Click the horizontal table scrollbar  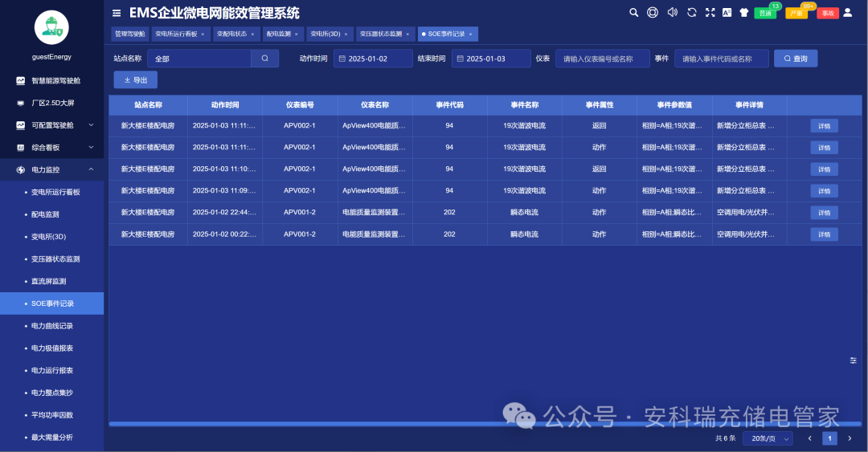[485, 424]
